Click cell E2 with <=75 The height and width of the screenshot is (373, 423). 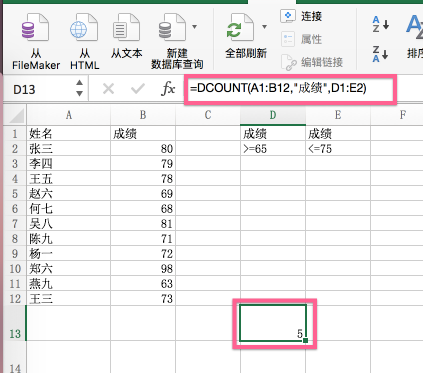[x=338, y=148]
